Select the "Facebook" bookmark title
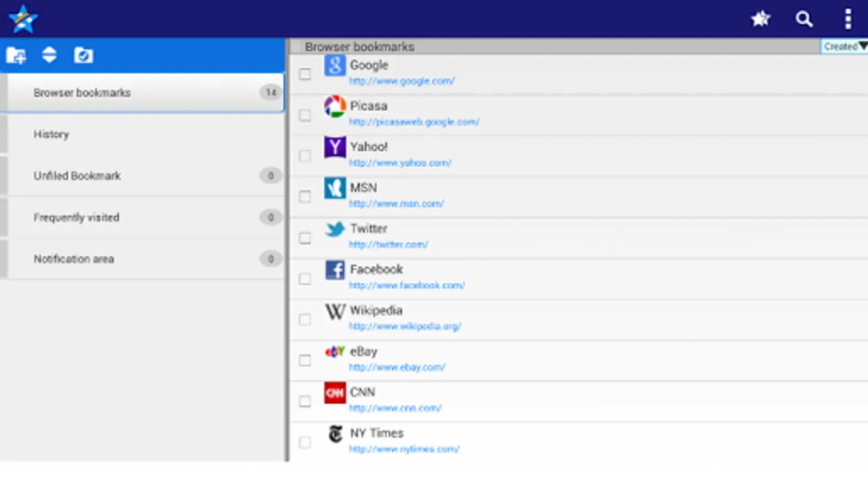Viewport: 868px width, 495px height. coord(377,269)
